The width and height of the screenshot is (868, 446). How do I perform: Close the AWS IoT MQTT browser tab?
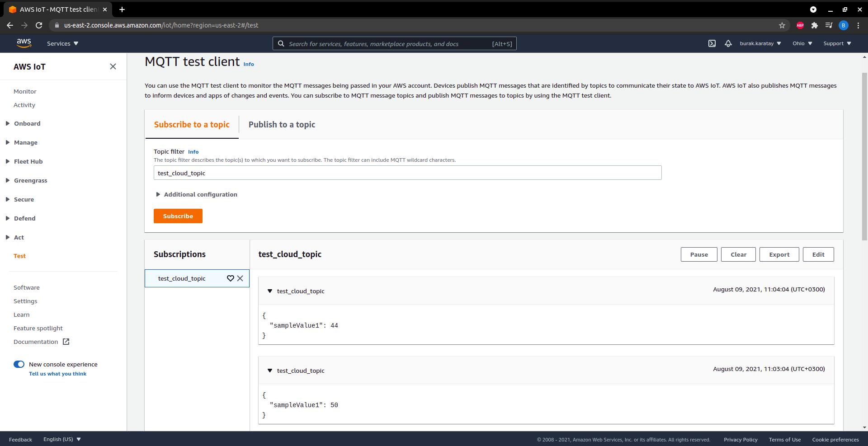coord(105,9)
